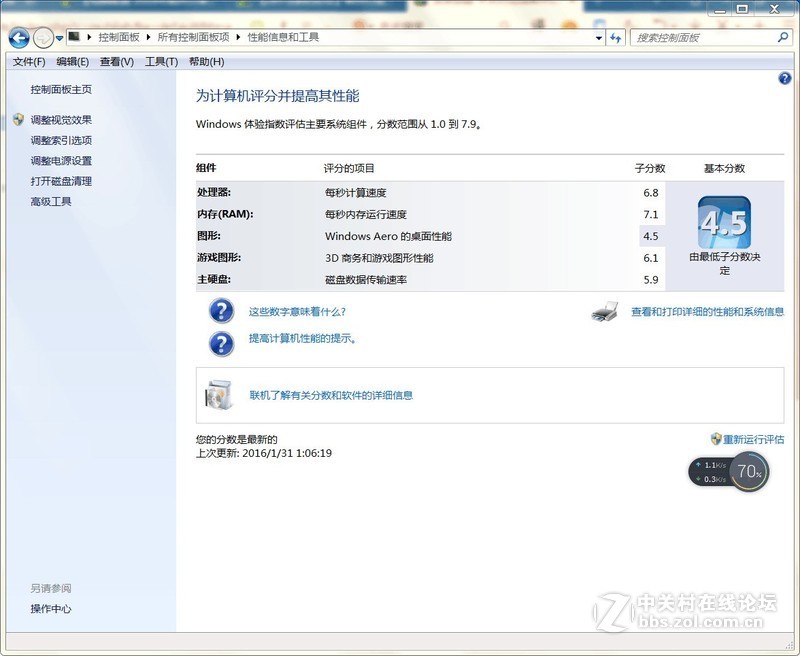Screen dimensions: 800x656
Task: Click the magnifier search icon
Action: point(783,37)
